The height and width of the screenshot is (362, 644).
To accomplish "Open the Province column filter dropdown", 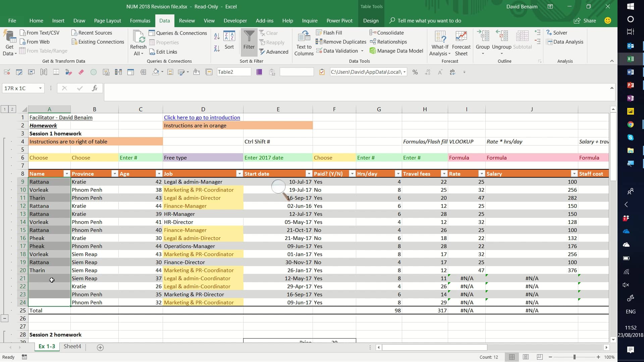I will [114, 174].
